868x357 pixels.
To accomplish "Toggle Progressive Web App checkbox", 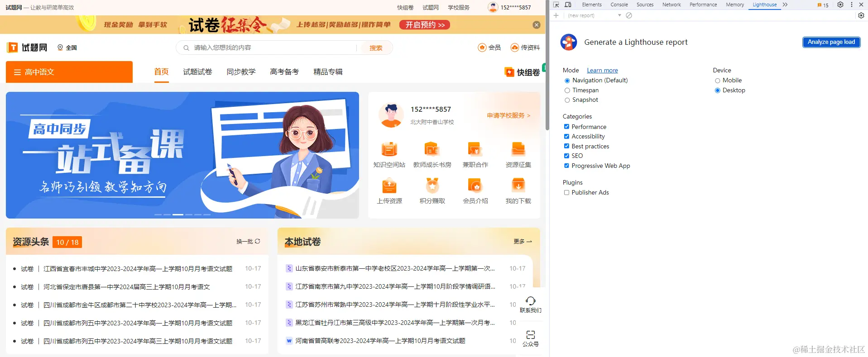I will [566, 166].
